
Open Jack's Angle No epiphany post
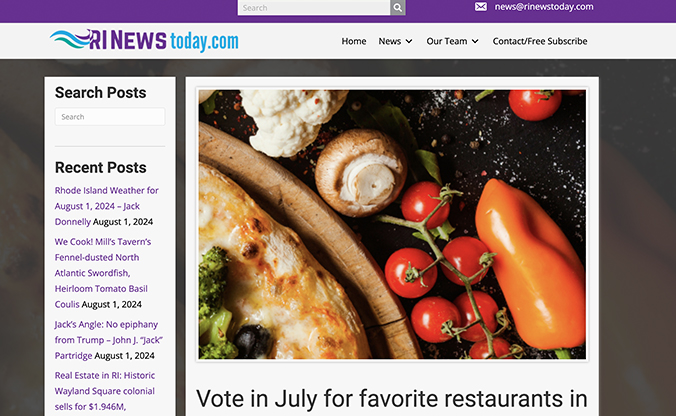pyautogui.click(x=108, y=340)
